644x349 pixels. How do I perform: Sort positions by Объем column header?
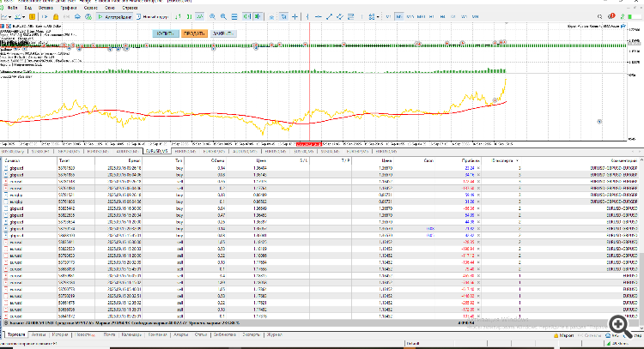[x=216, y=160]
